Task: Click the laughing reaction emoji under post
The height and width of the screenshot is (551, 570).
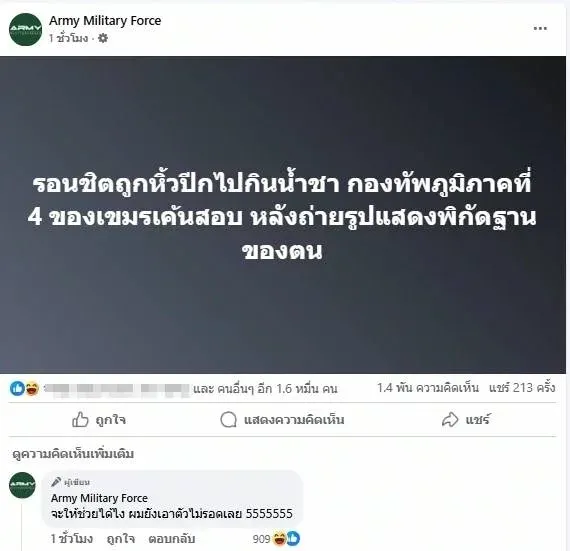Action: [x=32, y=389]
